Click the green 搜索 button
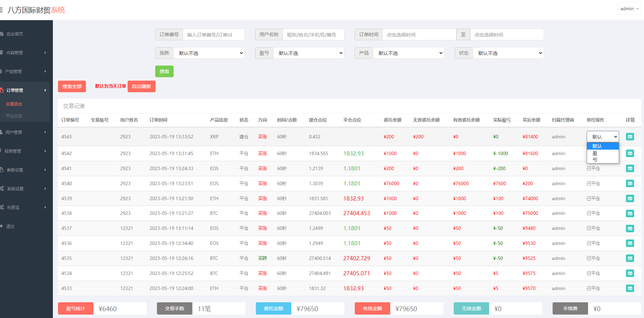The width and height of the screenshot is (644, 318). [x=164, y=71]
